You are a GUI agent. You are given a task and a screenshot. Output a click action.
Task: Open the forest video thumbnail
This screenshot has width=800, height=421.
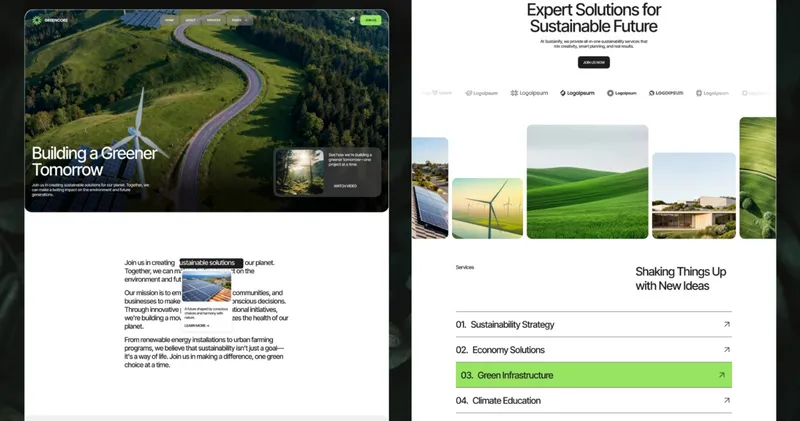point(300,172)
